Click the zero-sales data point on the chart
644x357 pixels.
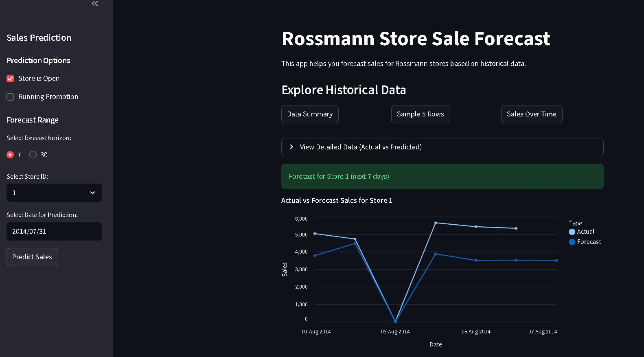(395, 321)
